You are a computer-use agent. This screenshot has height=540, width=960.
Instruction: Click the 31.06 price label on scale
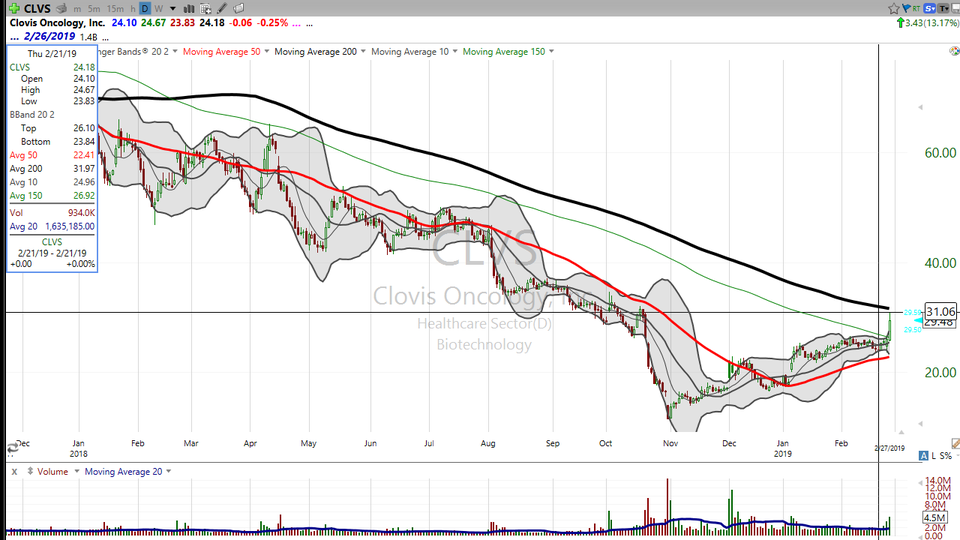click(940, 312)
